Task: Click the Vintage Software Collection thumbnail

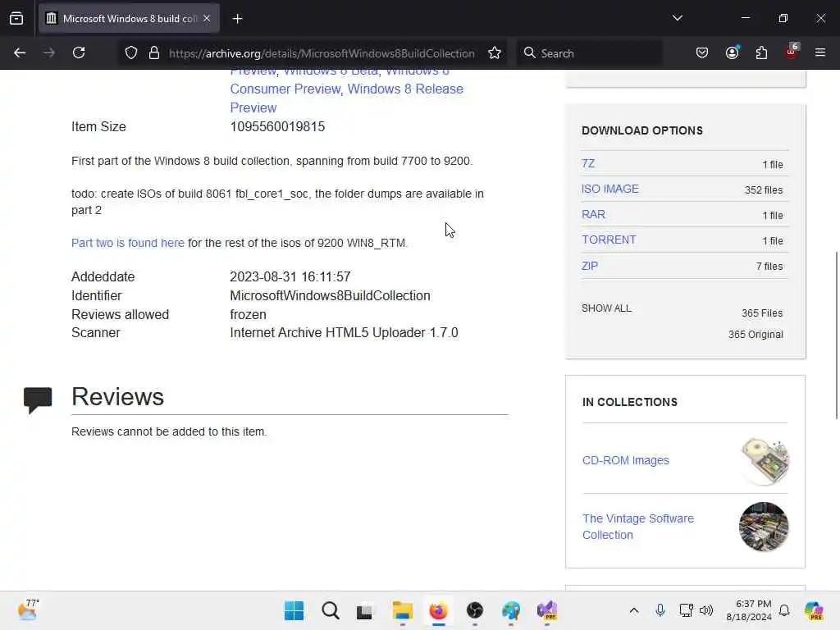Action: click(x=764, y=527)
